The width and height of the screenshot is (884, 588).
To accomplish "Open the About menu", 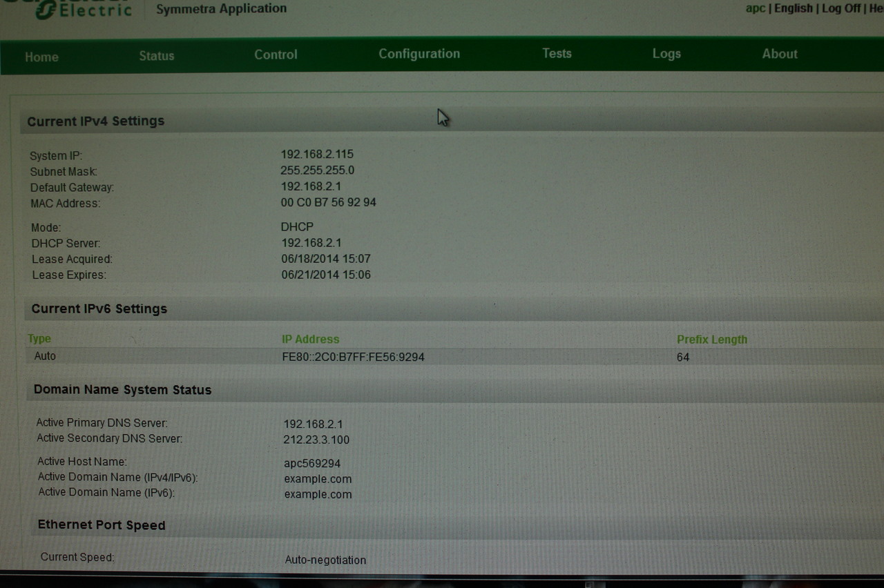I will 780,54.
